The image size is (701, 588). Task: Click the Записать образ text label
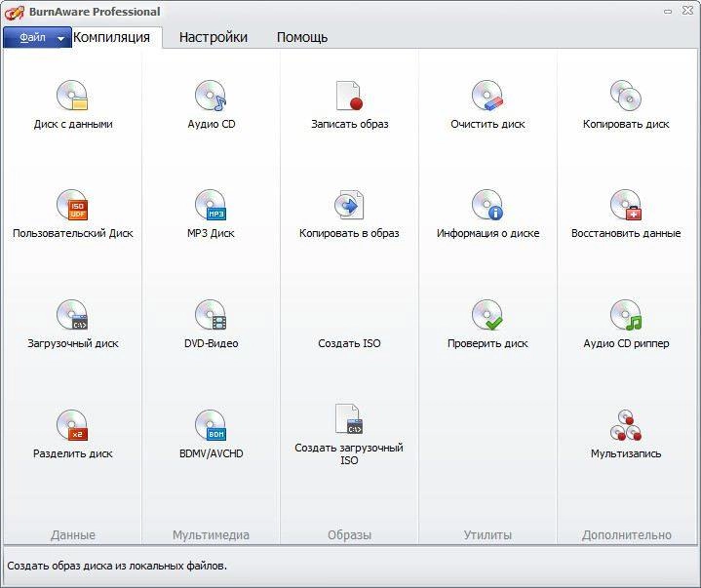pos(350,124)
